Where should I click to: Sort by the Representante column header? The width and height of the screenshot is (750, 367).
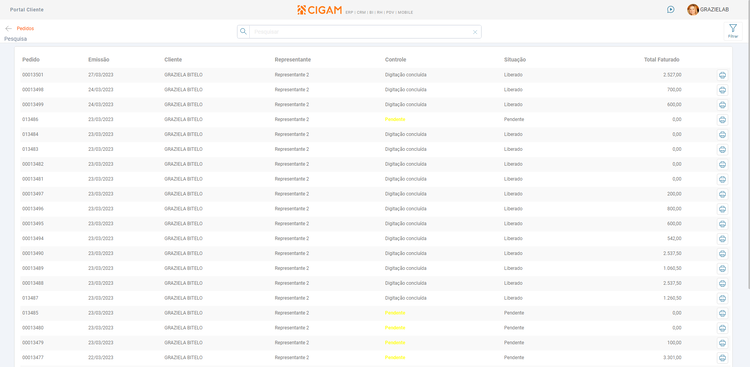(293, 60)
